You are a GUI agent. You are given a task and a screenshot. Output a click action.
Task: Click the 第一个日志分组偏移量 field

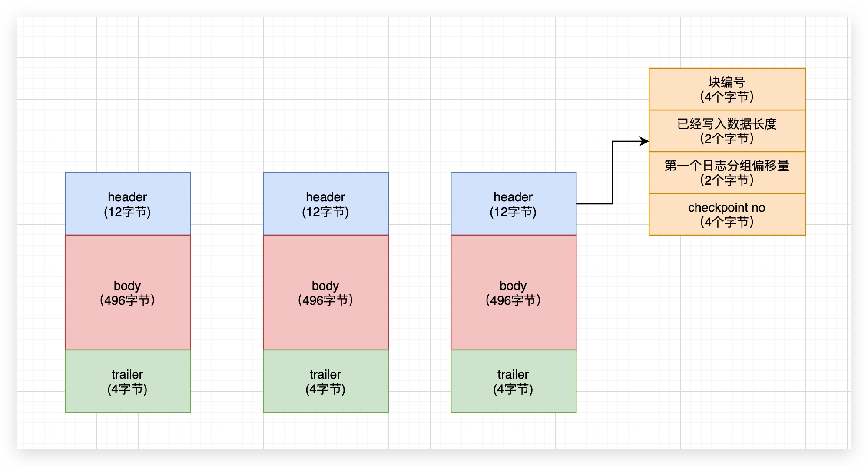(x=727, y=173)
